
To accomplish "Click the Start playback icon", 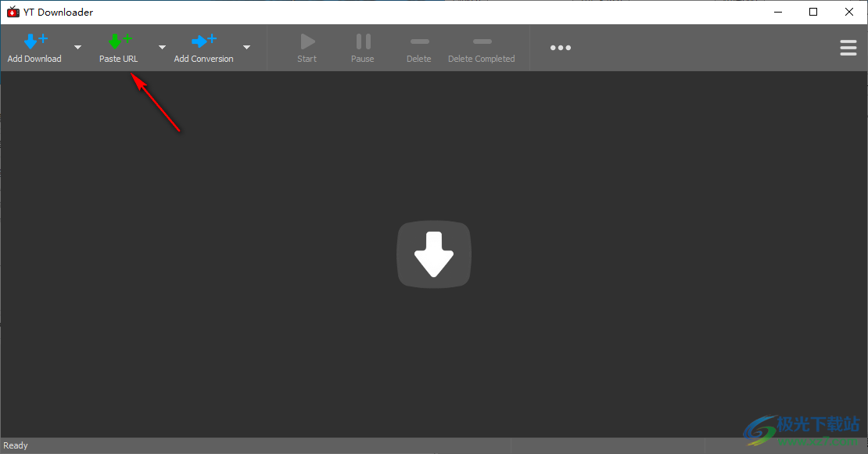I will pos(307,41).
